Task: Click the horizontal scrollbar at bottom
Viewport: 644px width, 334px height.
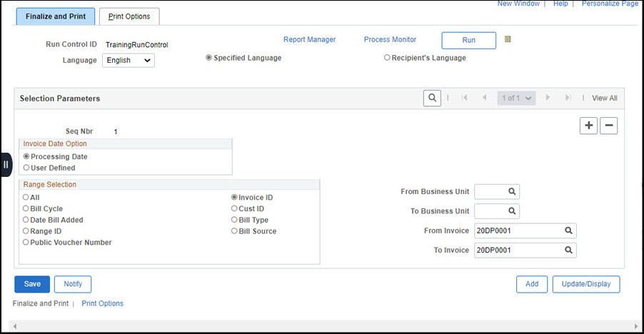Action: (x=321, y=327)
